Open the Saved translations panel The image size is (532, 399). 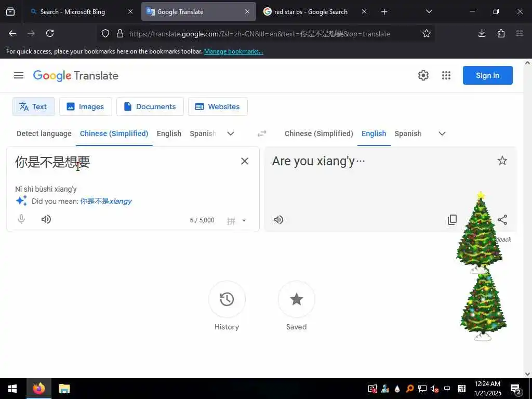click(297, 299)
